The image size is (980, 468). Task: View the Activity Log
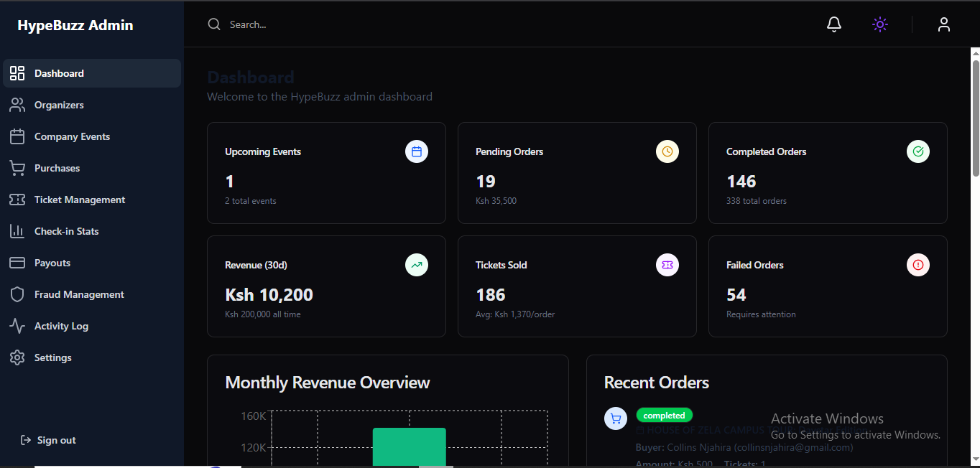click(x=61, y=326)
